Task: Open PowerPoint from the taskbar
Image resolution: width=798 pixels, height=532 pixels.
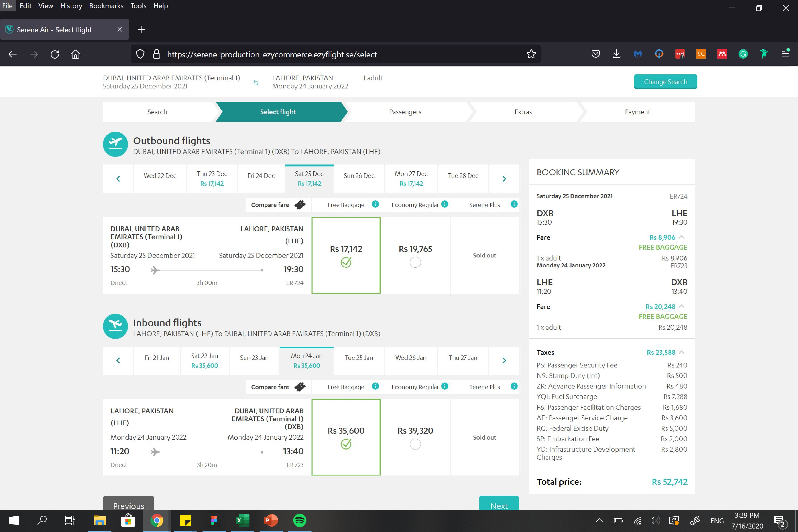Action: (271, 520)
